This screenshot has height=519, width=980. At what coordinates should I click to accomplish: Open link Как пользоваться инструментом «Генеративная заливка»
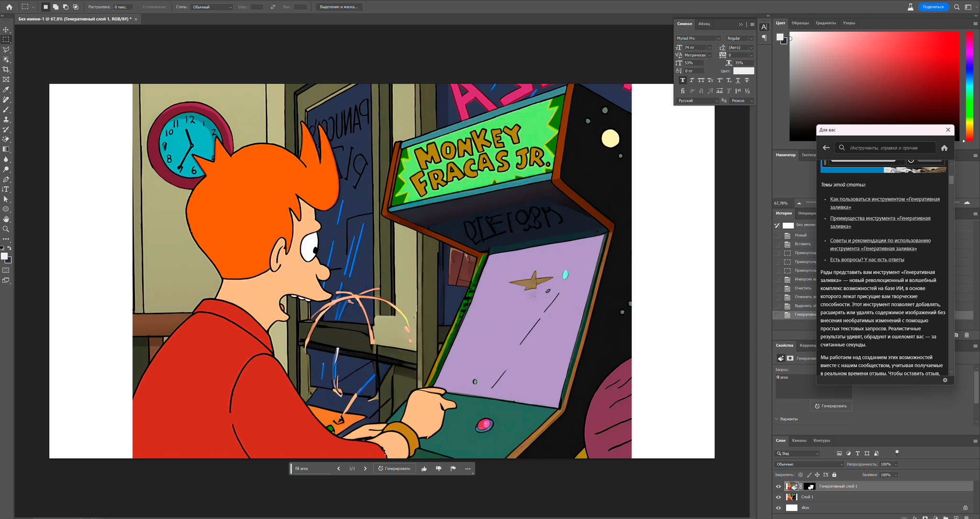pyautogui.click(x=885, y=203)
